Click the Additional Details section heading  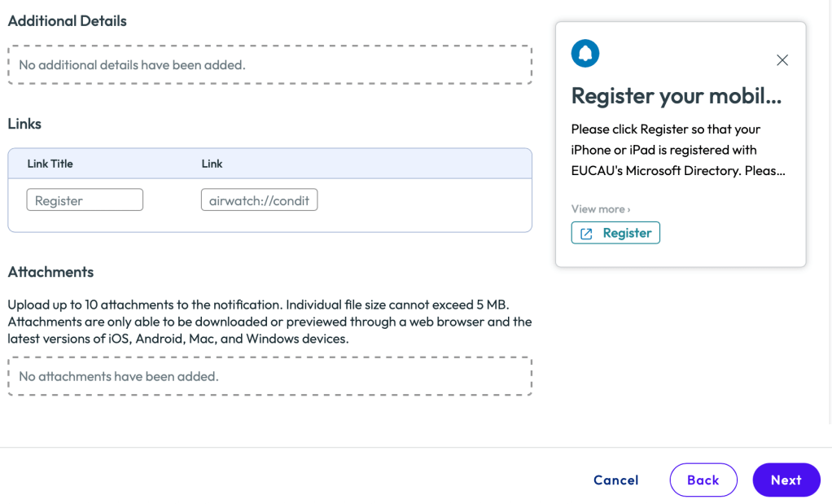[x=68, y=21]
